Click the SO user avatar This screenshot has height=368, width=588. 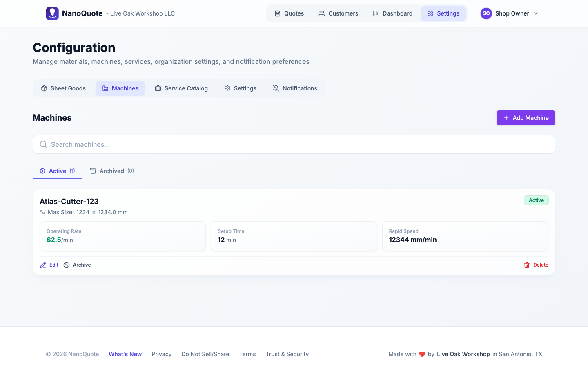point(486,13)
